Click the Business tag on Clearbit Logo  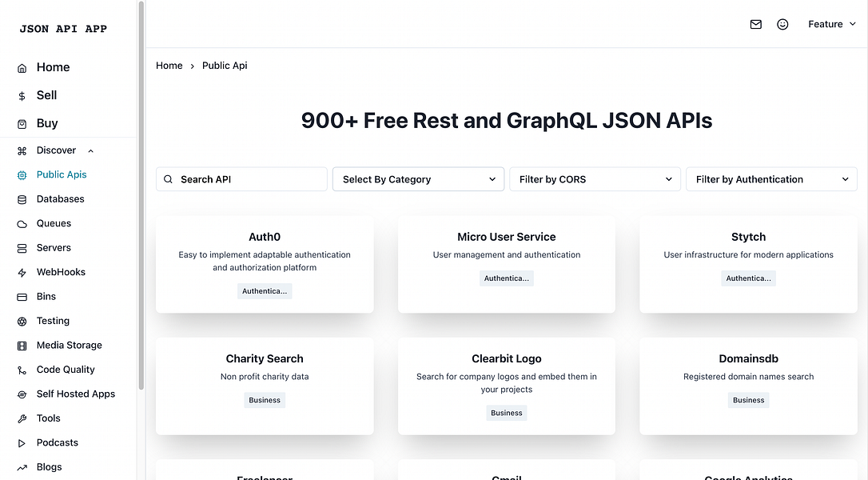[507, 414]
